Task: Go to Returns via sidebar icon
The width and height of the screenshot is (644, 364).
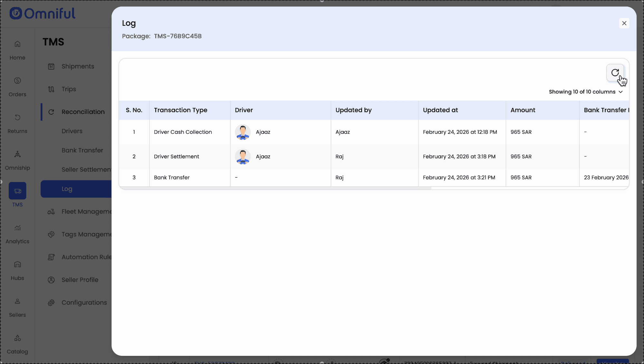Action: pyautogui.click(x=17, y=118)
